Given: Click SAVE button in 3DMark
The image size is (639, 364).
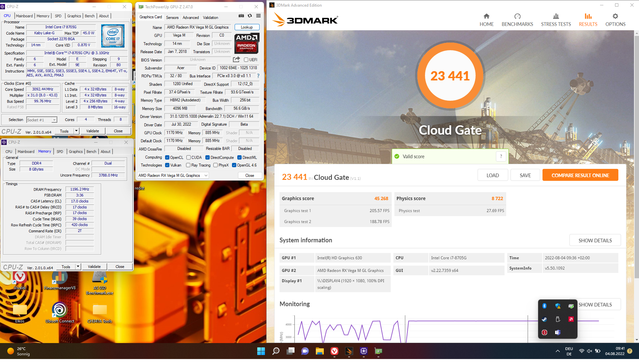Looking at the screenshot, I should [x=525, y=175].
